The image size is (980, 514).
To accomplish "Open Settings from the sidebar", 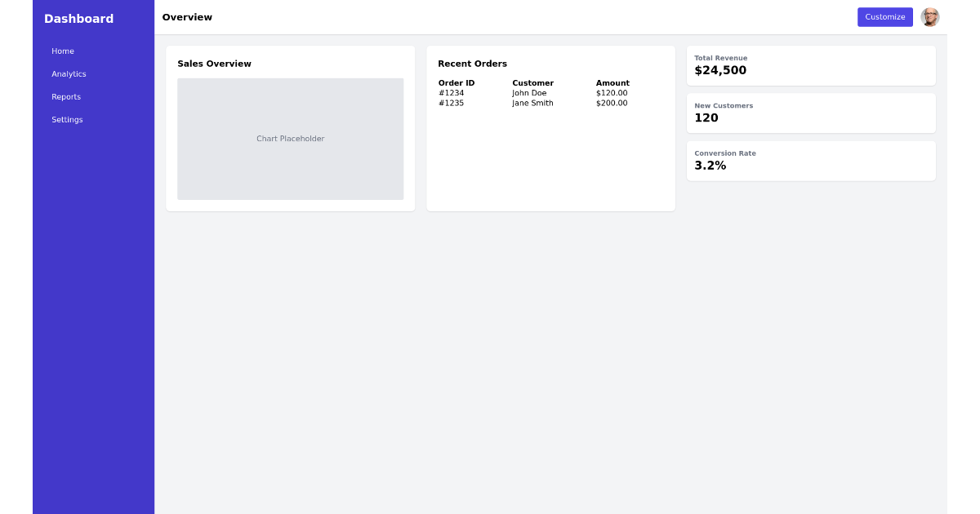I will (x=67, y=119).
